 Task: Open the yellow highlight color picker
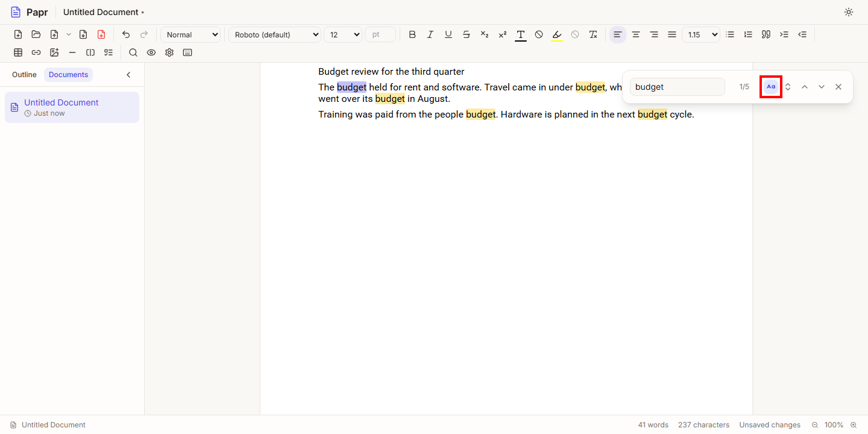(557, 34)
